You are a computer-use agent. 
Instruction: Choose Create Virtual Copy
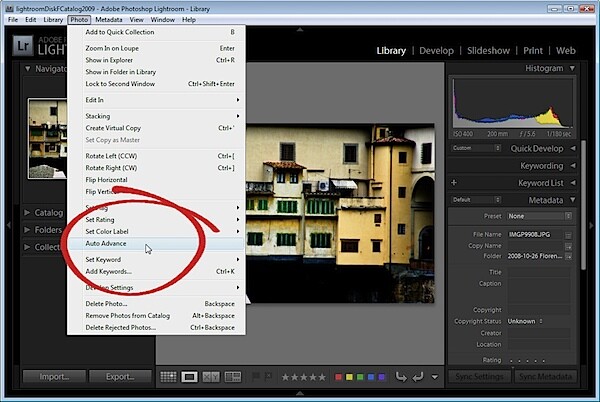156,128
